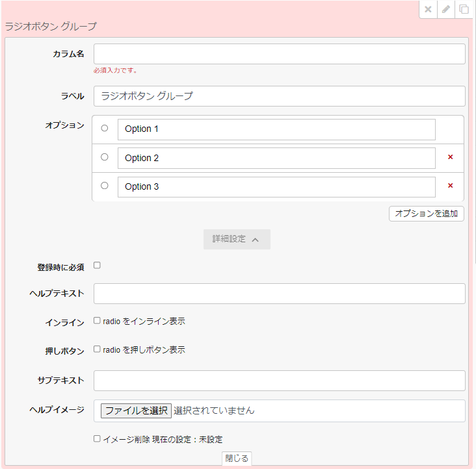Collapse the 詳細設定 section

(x=237, y=239)
